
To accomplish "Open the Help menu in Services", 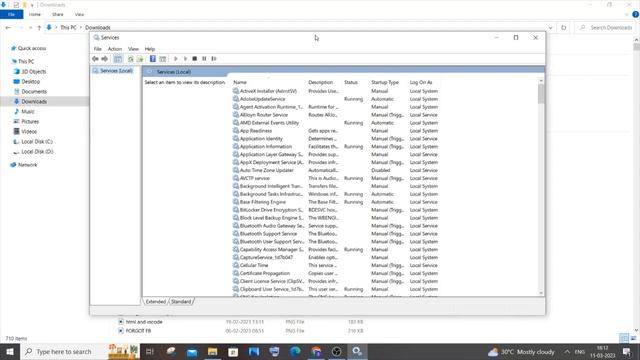I will [x=150, y=49].
